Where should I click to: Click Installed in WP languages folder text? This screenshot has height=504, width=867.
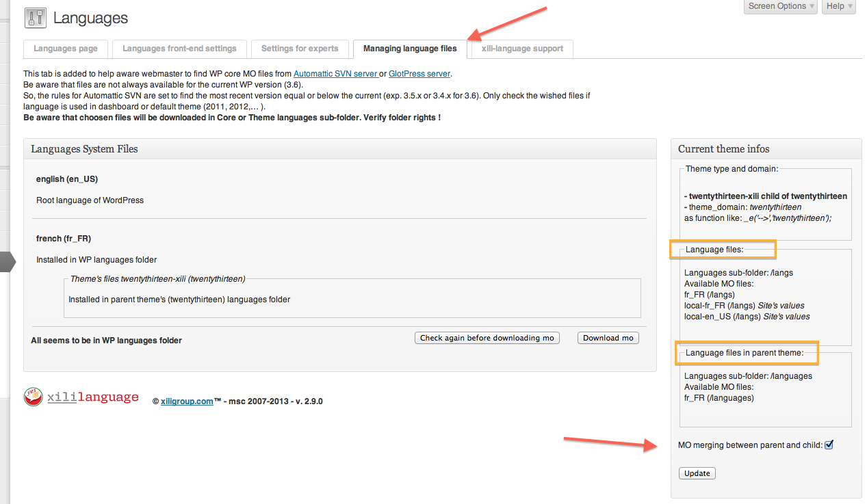[96, 260]
